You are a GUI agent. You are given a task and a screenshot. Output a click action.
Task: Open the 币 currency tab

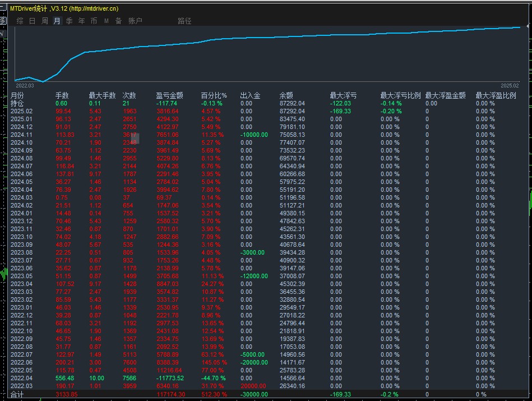point(94,21)
